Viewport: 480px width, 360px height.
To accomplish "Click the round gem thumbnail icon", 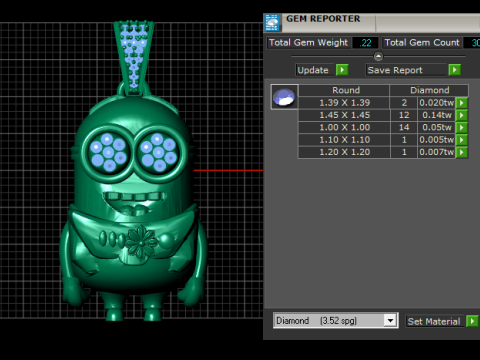I will coord(284,97).
